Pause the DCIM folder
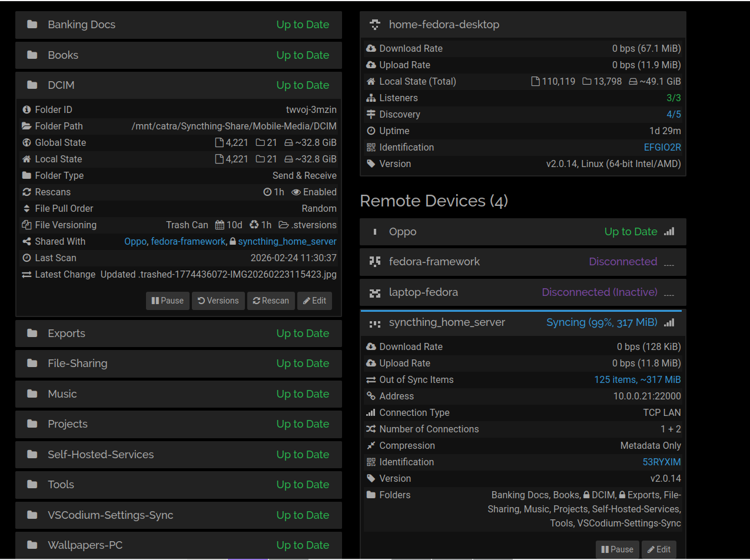750x560 pixels. [x=167, y=301]
